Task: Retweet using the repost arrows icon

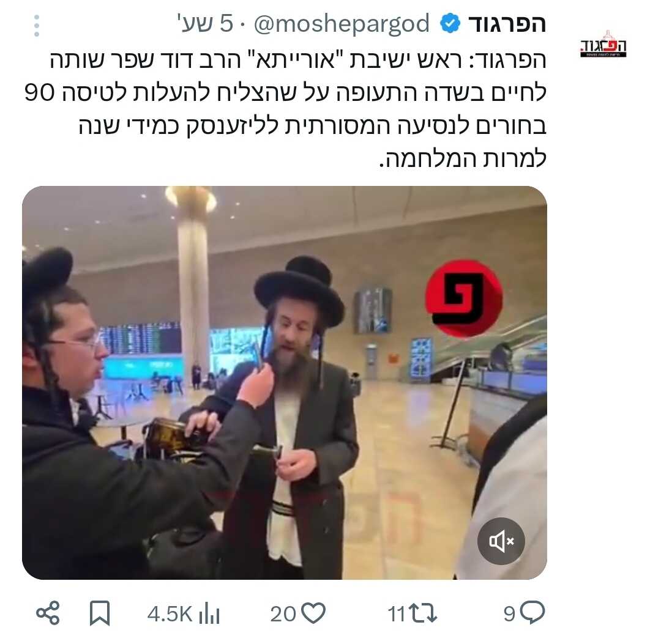Action: pos(423,613)
